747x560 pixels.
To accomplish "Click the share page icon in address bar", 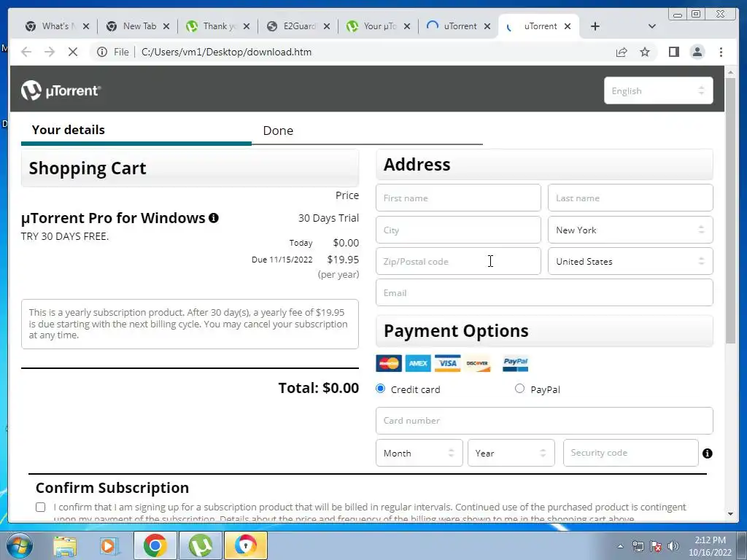I will pos(622,52).
